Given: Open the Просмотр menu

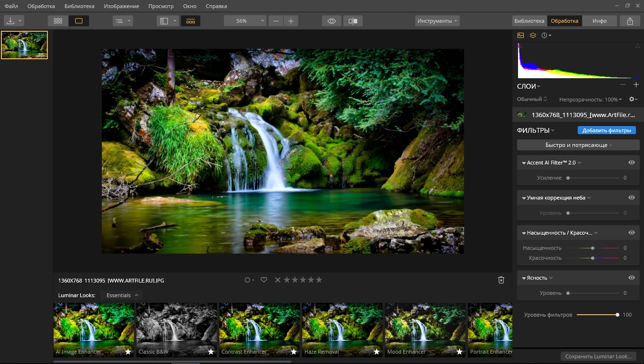Looking at the screenshot, I should coord(161,6).
